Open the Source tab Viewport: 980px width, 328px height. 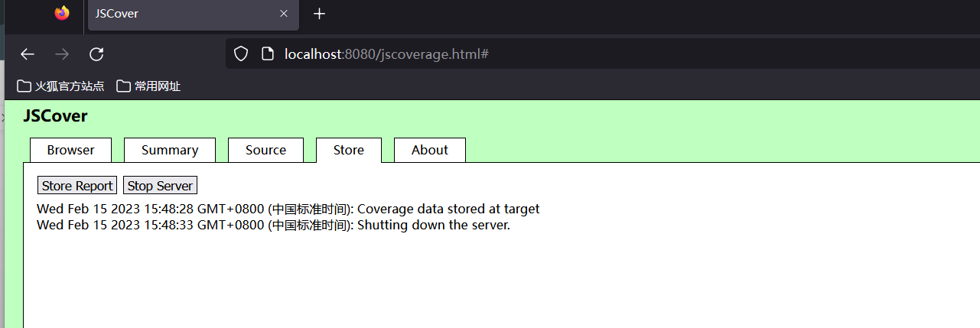point(265,150)
